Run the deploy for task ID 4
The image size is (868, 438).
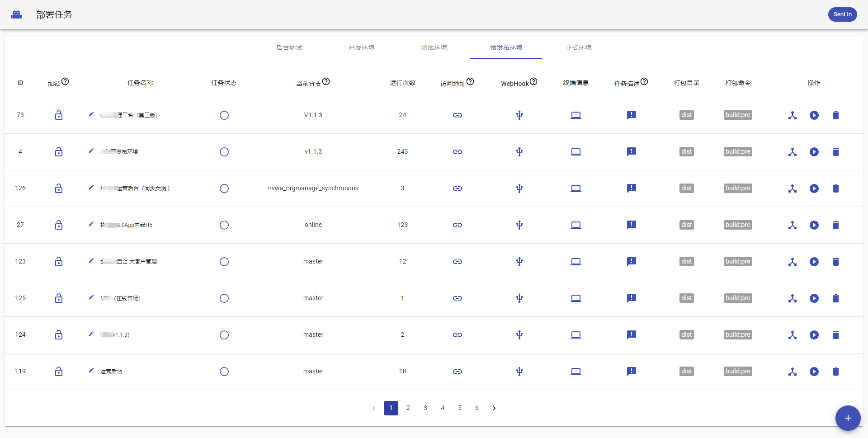(x=814, y=152)
